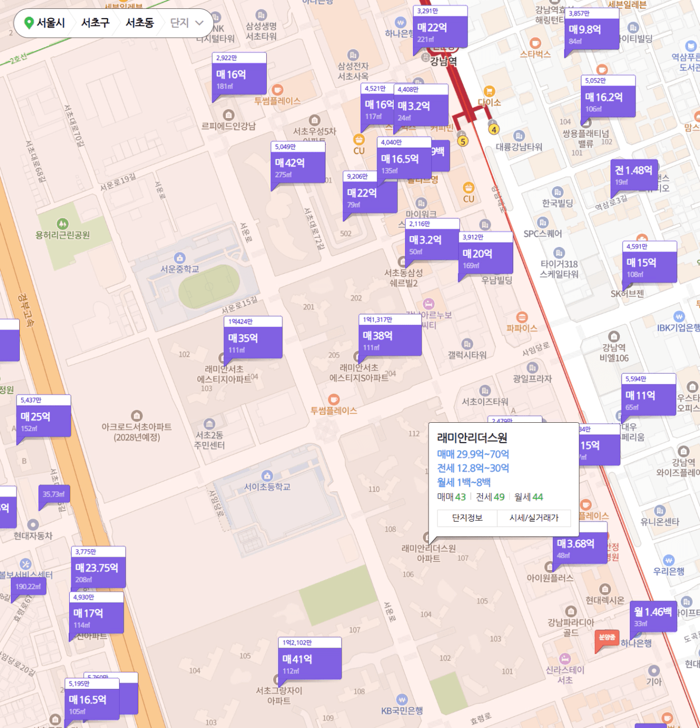The height and width of the screenshot is (728, 700).
Task: Click the 한국빌딩 building icon
Action: pyautogui.click(x=558, y=192)
